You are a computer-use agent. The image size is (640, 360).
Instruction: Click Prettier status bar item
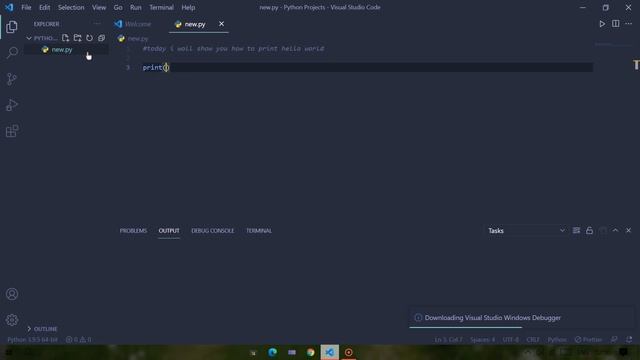(589, 340)
